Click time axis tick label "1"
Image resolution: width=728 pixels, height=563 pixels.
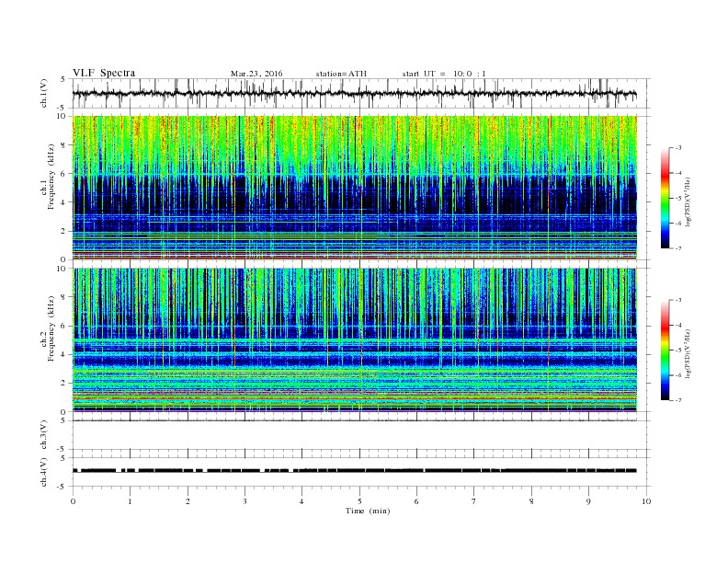[x=131, y=501]
